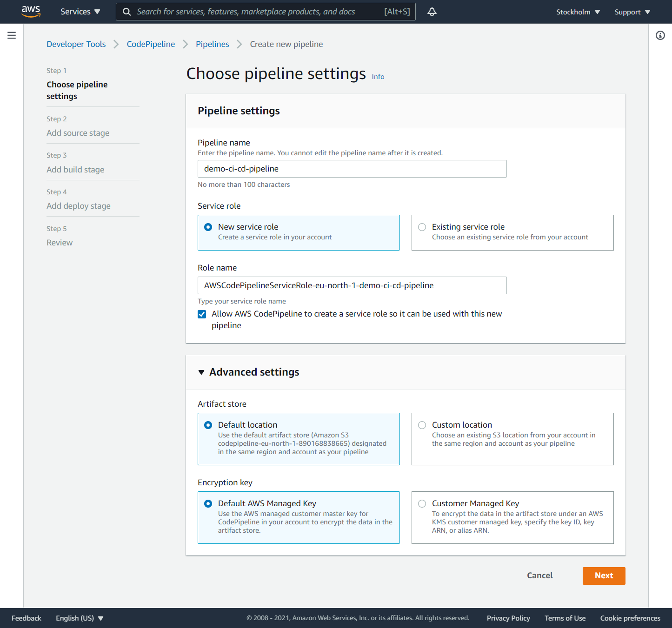
Task: Focus the Pipeline name input field
Action: tap(352, 169)
